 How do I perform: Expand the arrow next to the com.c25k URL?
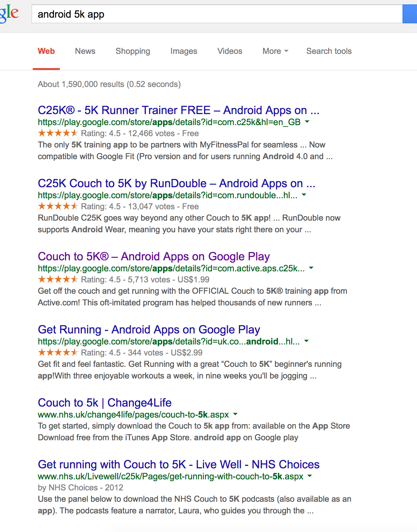click(307, 122)
